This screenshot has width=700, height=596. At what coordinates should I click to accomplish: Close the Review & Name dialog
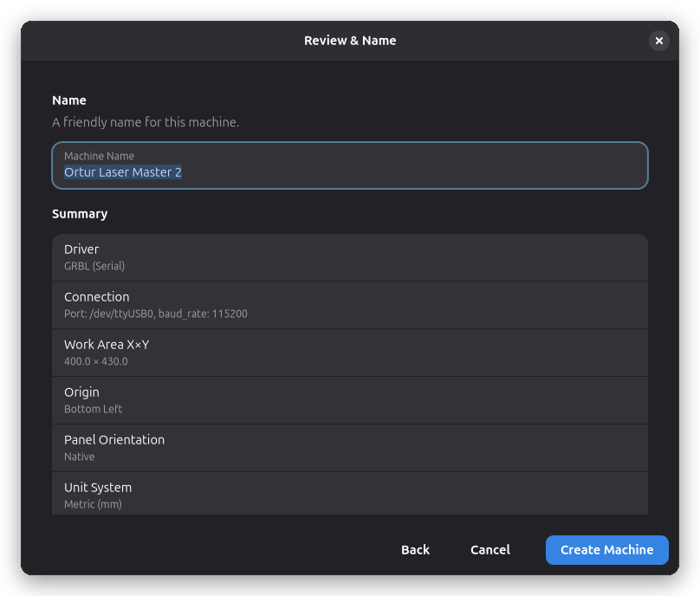(658, 41)
